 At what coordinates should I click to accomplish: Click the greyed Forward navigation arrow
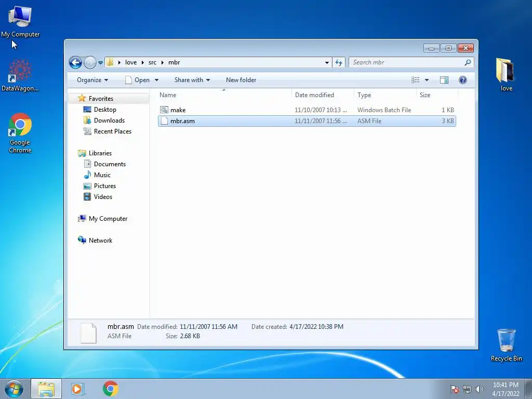coord(89,62)
